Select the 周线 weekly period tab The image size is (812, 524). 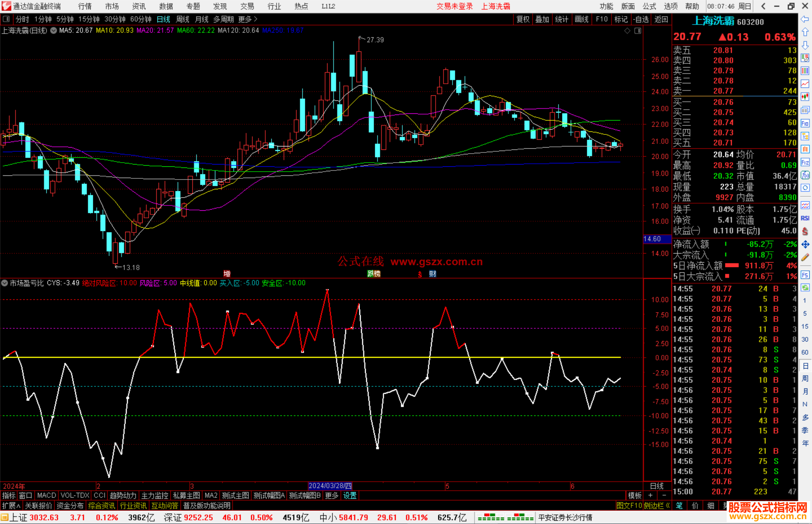183,19
